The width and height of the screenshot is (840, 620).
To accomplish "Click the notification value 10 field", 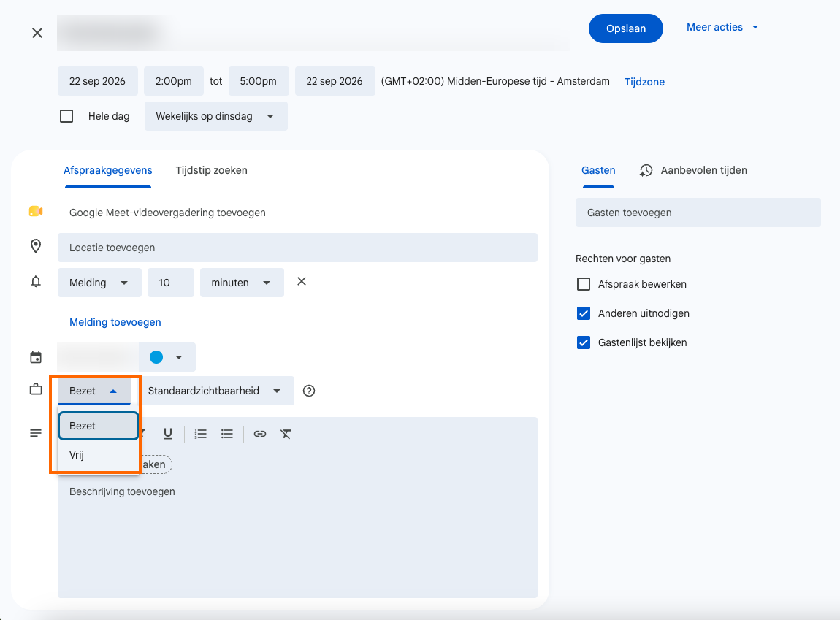I will point(171,283).
